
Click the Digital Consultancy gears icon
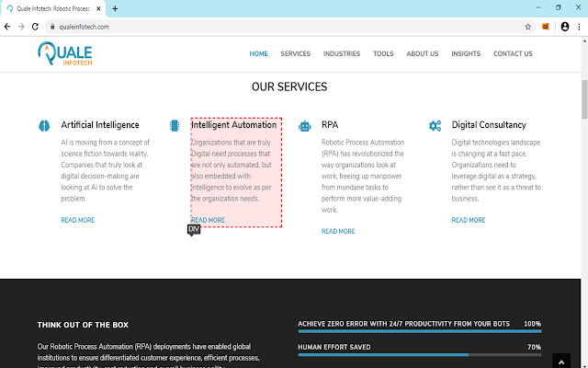(x=435, y=126)
